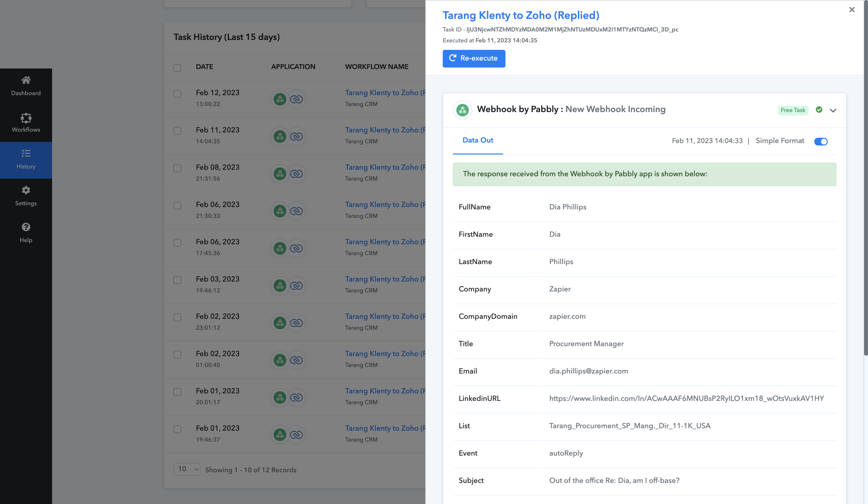Viewport: 868px width, 504px height.
Task: Open workflow link in Feb 08 21:31:56 row
Action: pos(385,167)
